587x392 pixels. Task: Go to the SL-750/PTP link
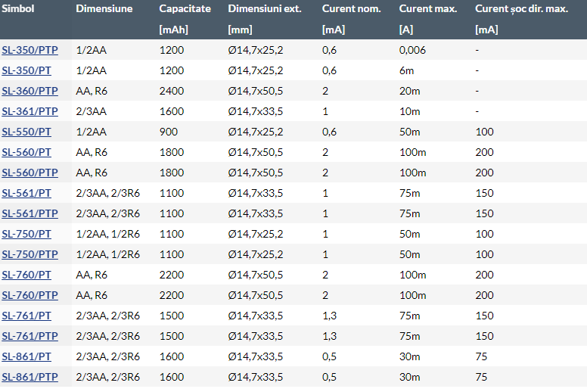tap(30, 254)
